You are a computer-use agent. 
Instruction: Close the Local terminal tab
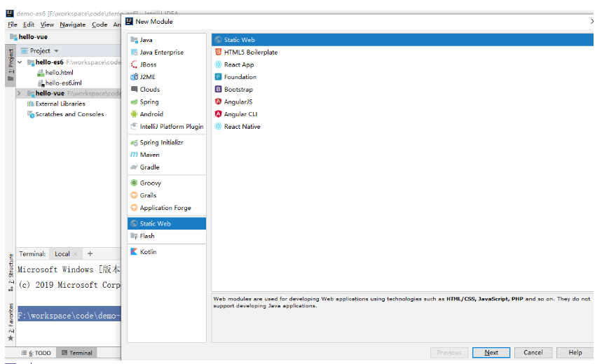coord(76,254)
